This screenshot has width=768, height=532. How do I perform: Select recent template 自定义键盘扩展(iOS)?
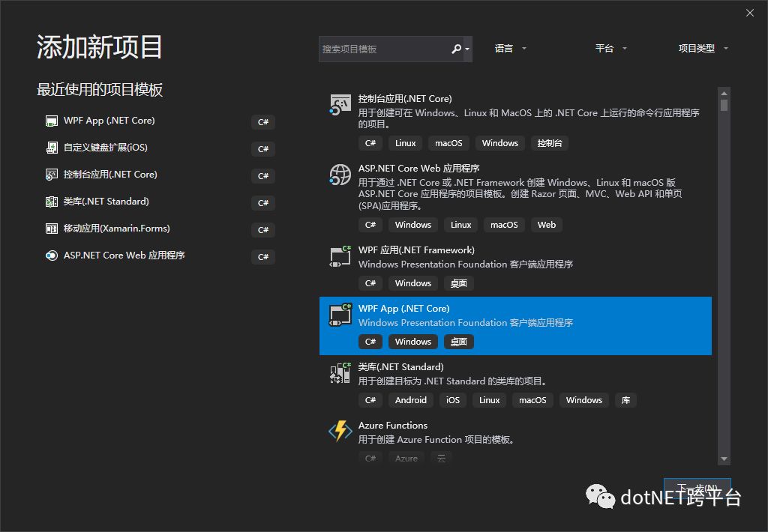[105, 148]
